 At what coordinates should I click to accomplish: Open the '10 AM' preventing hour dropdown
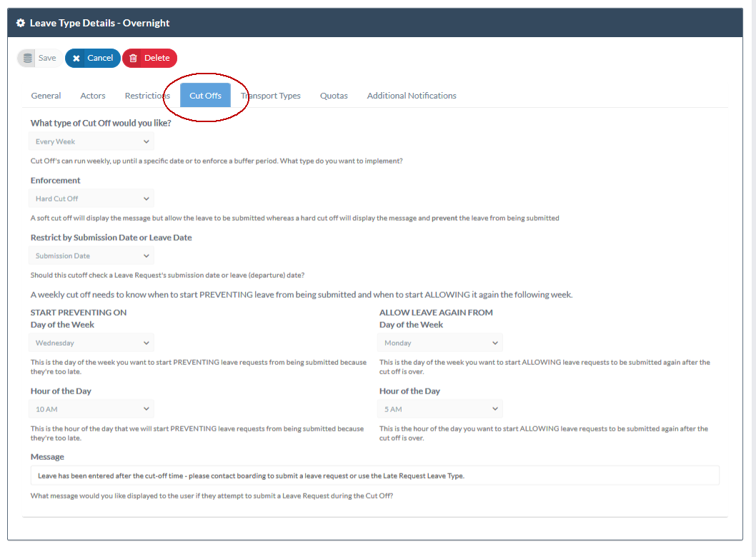click(x=91, y=408)
